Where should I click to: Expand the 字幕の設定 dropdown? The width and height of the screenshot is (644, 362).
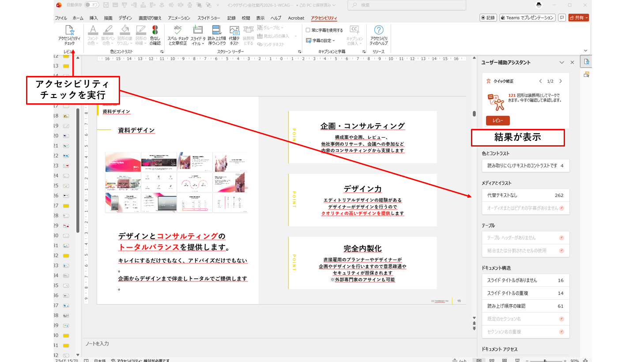[x=321, y=41]
